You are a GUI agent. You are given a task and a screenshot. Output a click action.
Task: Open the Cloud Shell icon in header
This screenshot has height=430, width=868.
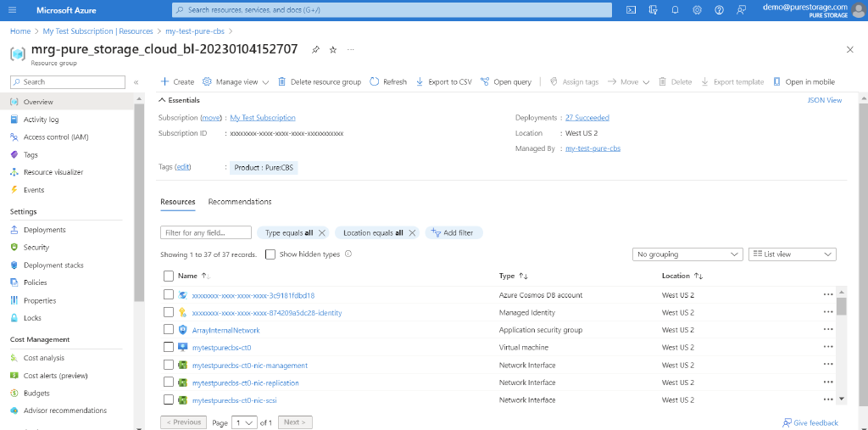[x=631, y=10]
